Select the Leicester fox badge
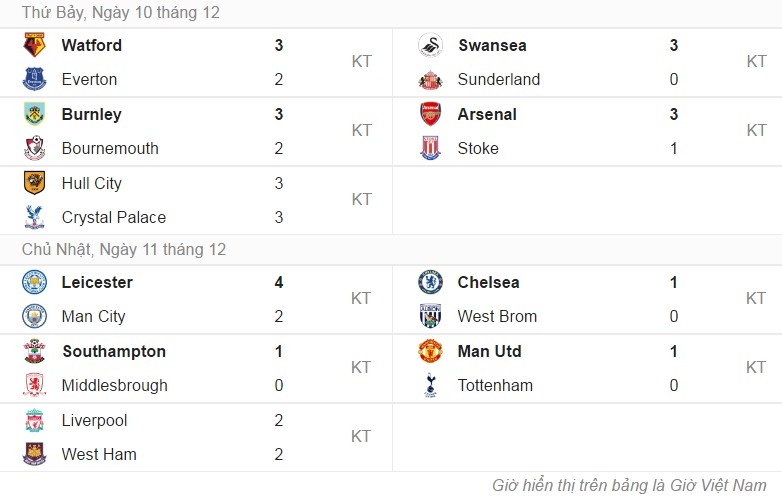This screenshot has width=782, height=497. (34, 282)
